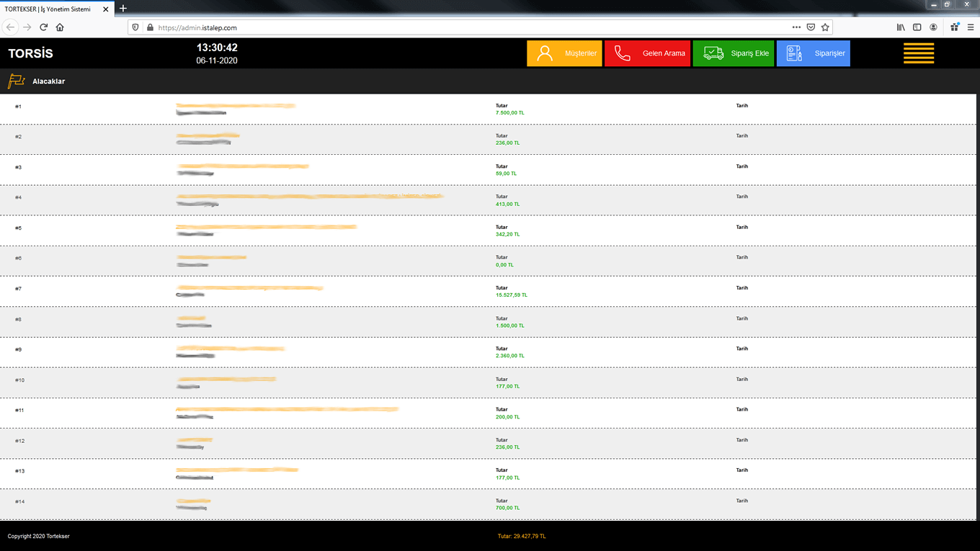Image resolution: width=980 pixels, height=551 pixels.
Task: Reload the current page
Action: tap(43, 27)
